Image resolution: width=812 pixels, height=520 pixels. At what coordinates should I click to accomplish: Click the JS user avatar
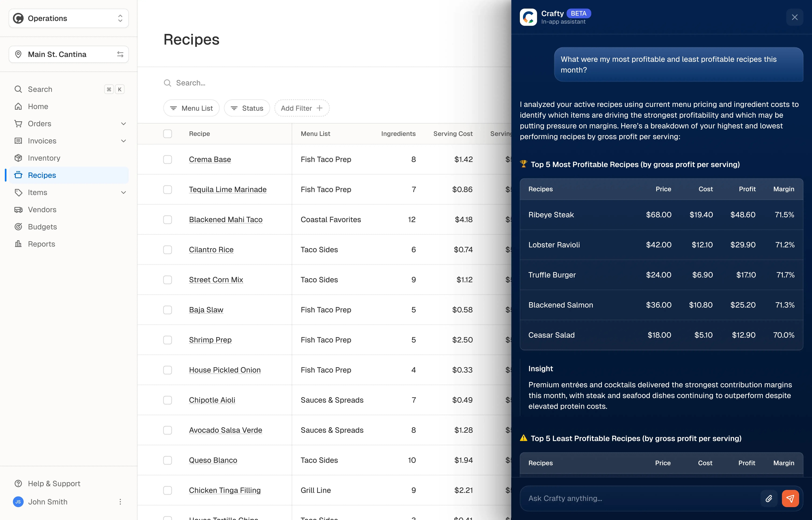18,502
